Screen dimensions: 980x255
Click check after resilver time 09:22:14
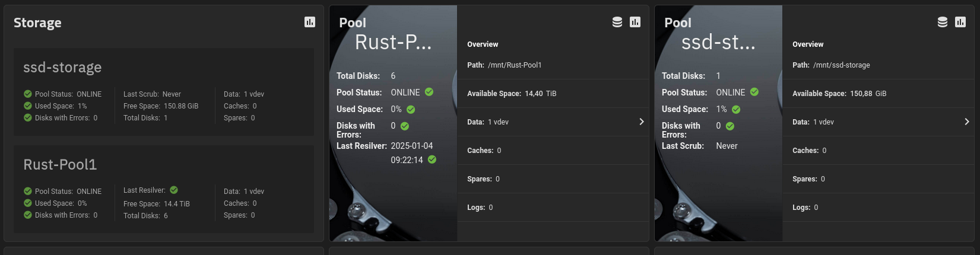point(432,160)
